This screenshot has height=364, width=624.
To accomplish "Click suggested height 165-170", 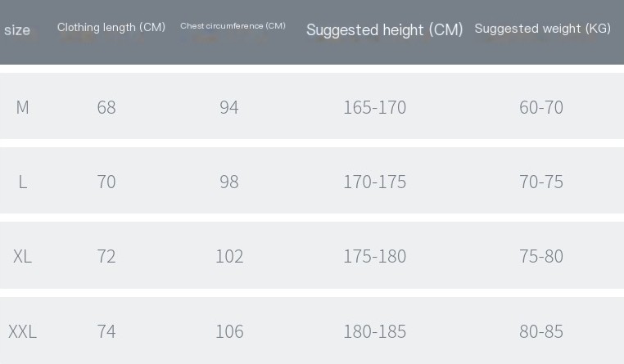I will (x=374, y=107).
